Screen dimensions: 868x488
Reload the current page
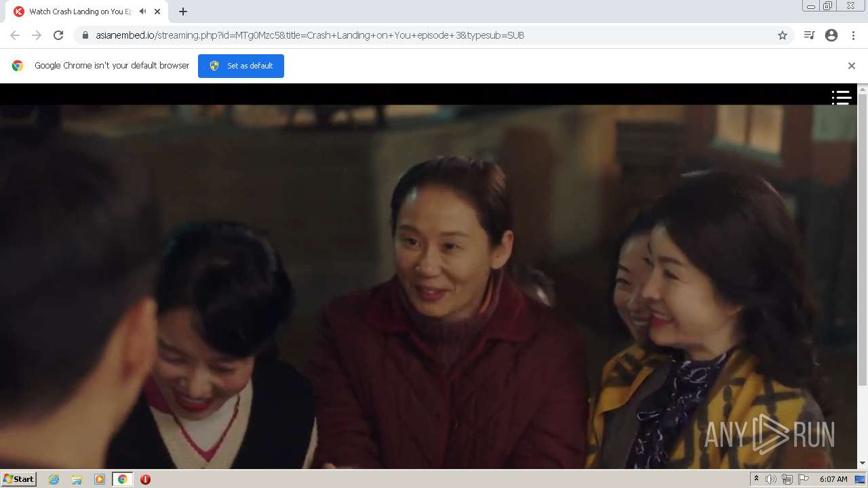tap(58, 35)
